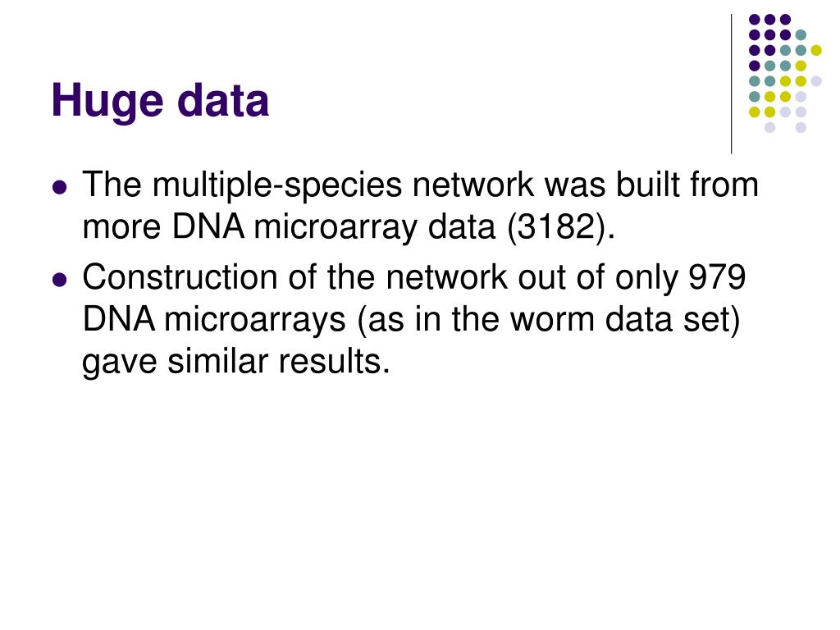Click the word 'DNA' in first bullet
The width and height of the screenshot is (840, 630).
[x=208, y=226]
